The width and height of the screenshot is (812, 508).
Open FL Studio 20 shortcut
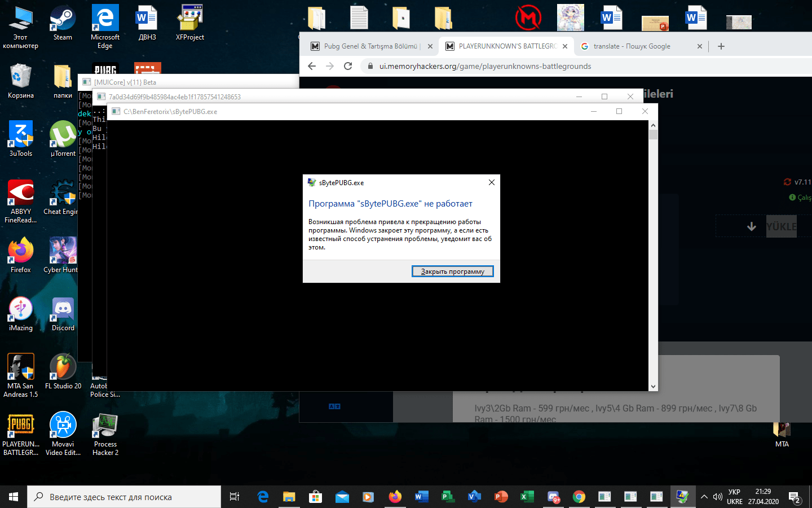tap(63, 371)
